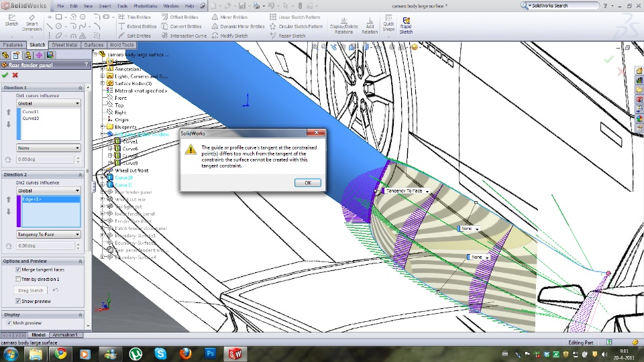The height and width of the screenshot is (362, 644).
Task: Open the Insert menu
Action: (105, 6)
